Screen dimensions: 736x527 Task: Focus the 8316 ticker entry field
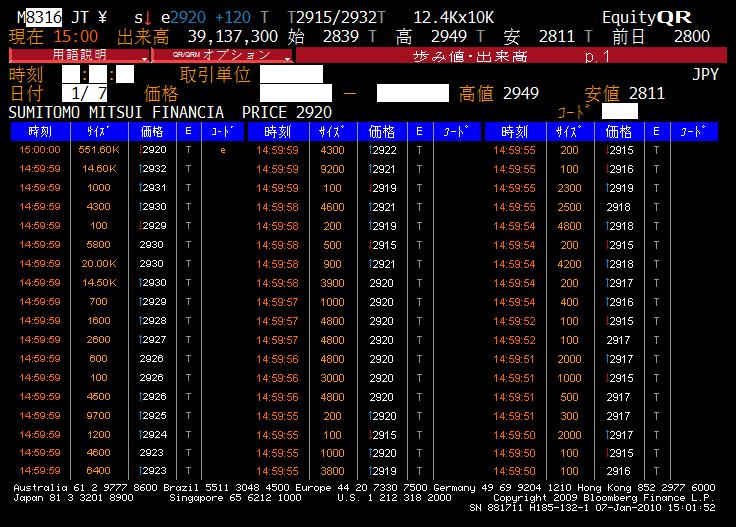point(43,17)
